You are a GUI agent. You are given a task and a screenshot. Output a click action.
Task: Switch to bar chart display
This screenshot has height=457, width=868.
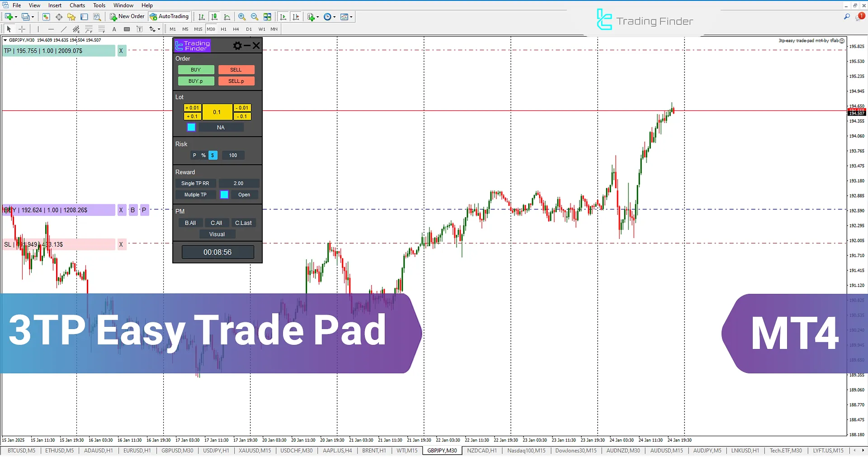202,17
